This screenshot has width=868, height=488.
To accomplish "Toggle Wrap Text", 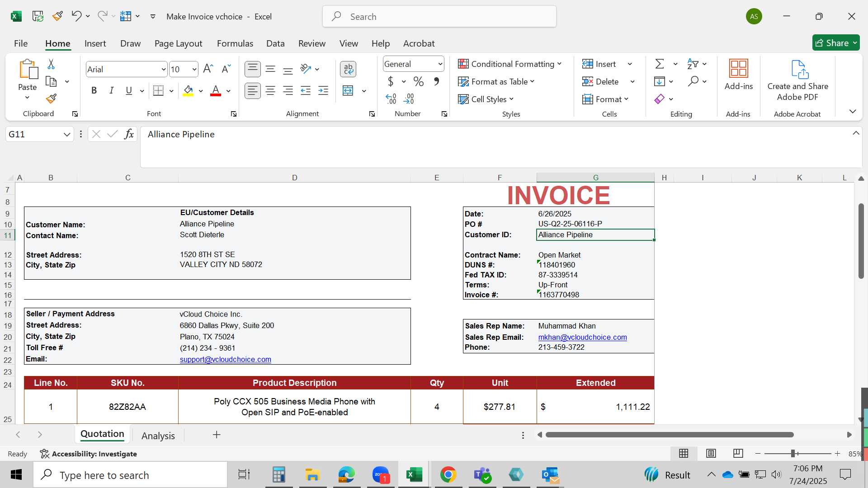I will (348, 69).
